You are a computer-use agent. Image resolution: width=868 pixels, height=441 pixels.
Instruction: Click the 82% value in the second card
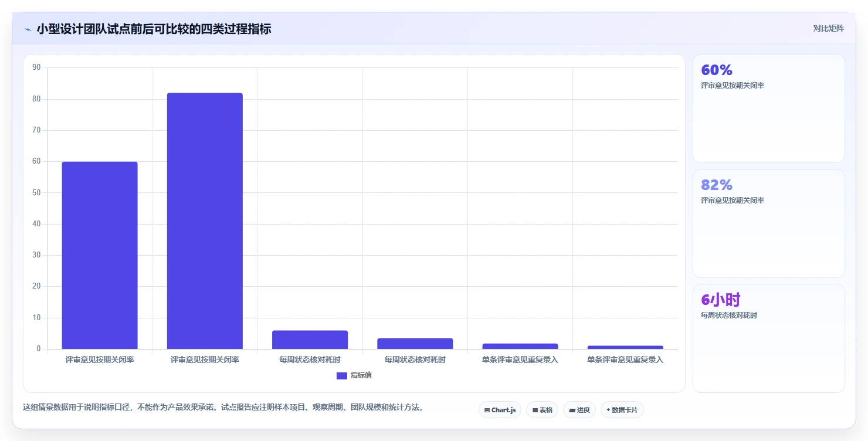click(717, 185)
